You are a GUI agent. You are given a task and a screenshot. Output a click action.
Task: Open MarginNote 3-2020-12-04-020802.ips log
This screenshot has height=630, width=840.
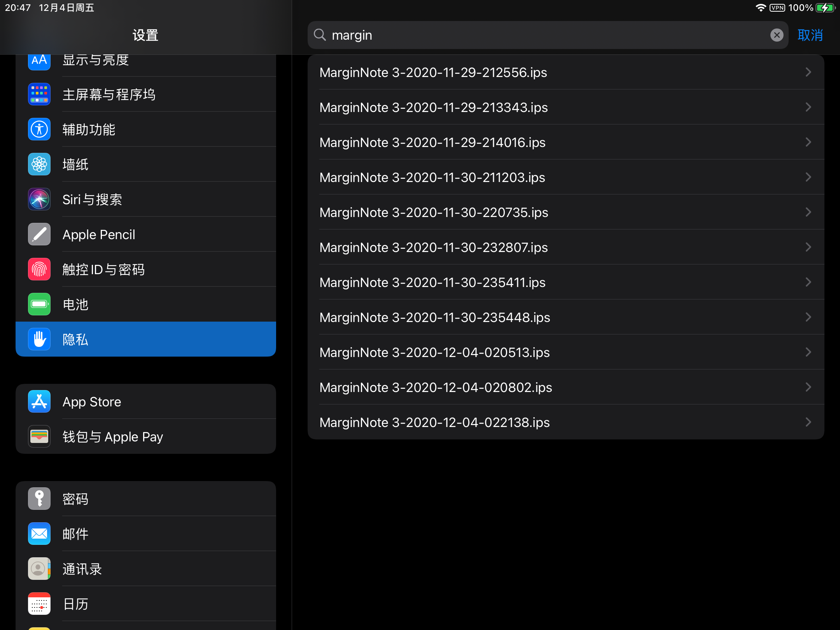point(566,387)
